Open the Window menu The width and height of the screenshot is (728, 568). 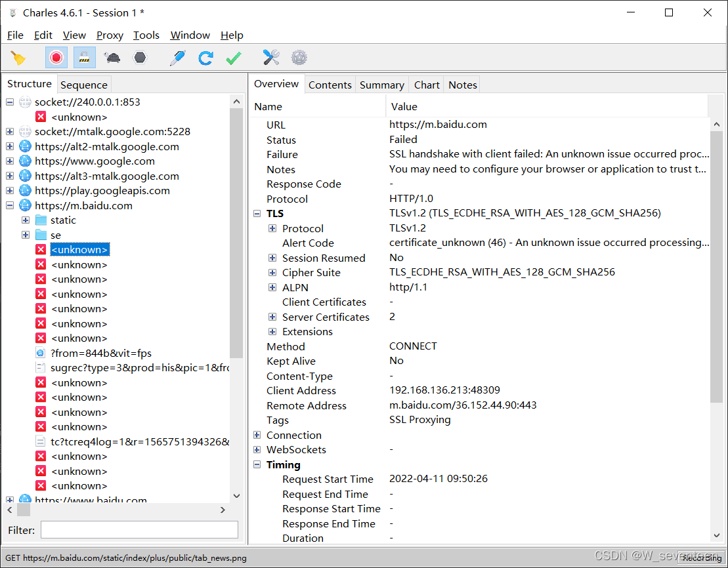pos(190,35)
